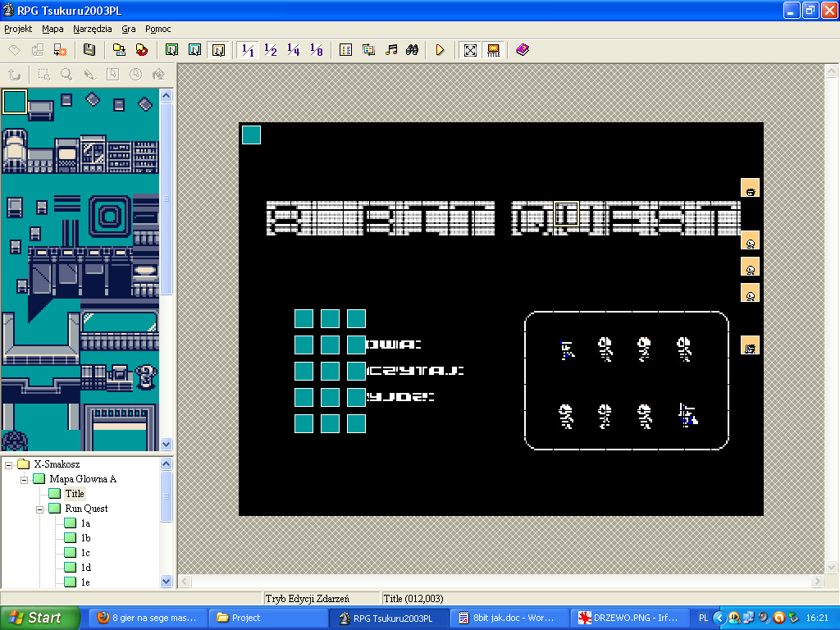Select the plain teal tile in tileset
840x630 pixels.
click(x=15, y=101)
